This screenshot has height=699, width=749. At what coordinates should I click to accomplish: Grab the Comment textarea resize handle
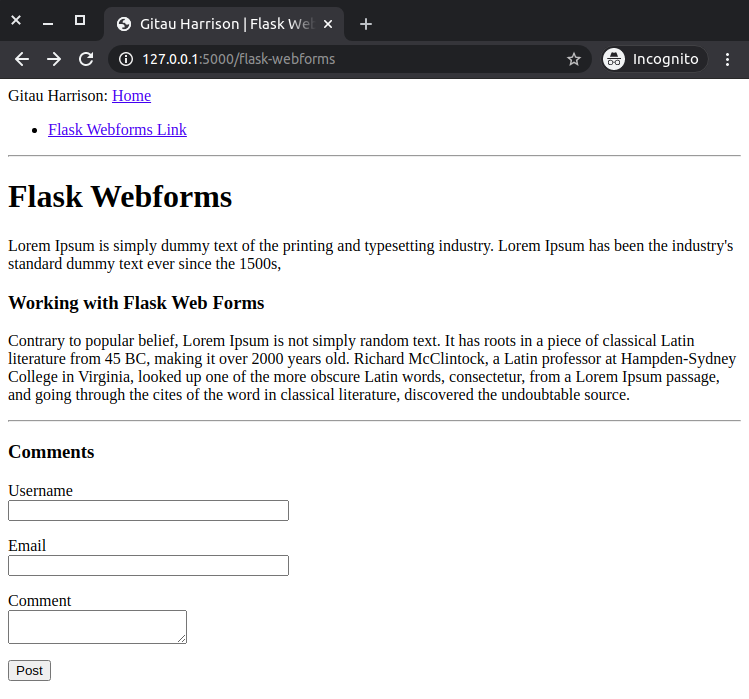coord(182,639)
